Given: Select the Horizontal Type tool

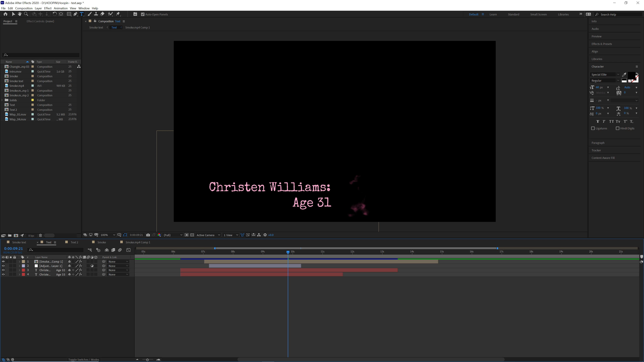Looking at the screenshot, I should pyautogui.click(x=82, y=14).
